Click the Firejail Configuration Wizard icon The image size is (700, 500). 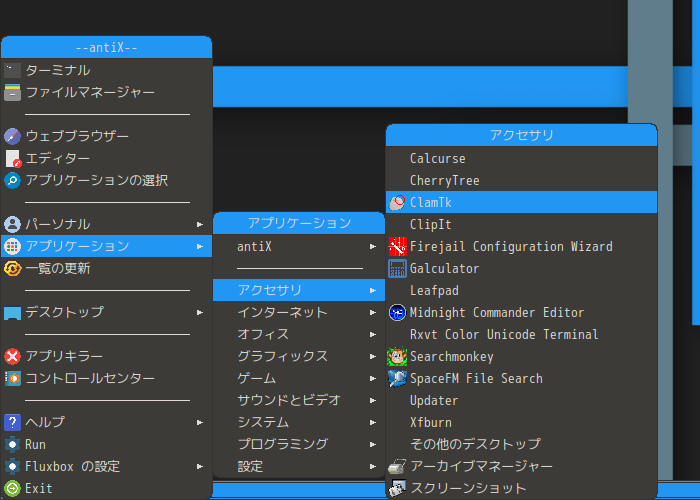click(x=397, y=246)
